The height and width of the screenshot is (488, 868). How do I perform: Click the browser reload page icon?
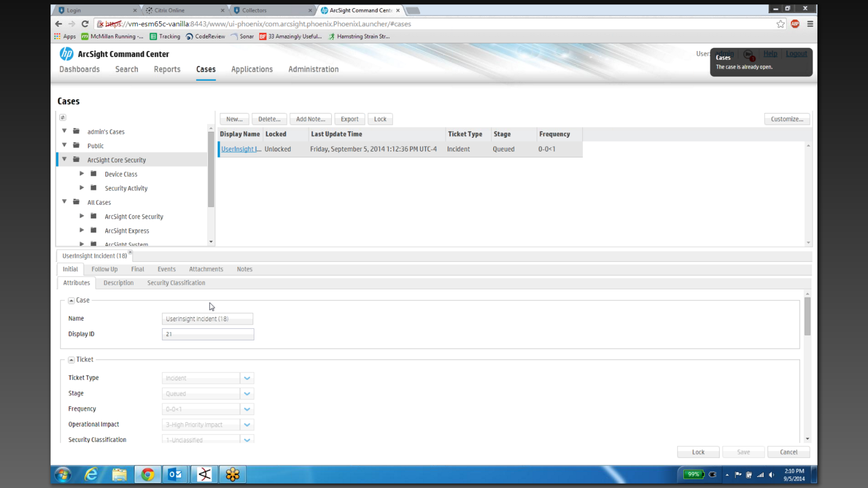[x=85, y=24]
